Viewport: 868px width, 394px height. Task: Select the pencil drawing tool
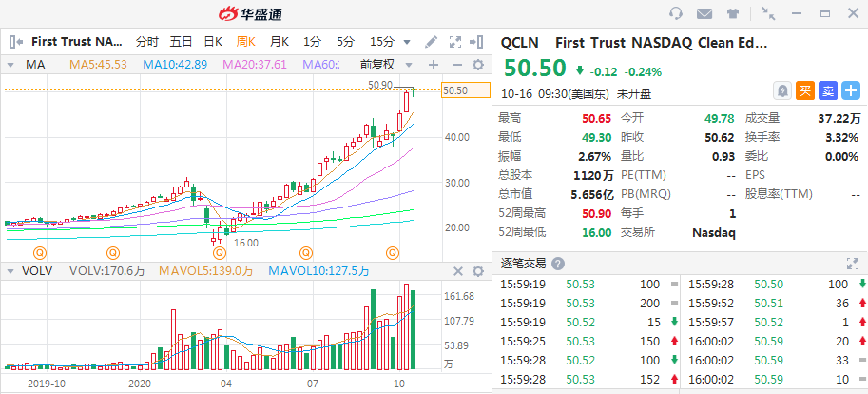pyautogui.click(x=431, y=42)
